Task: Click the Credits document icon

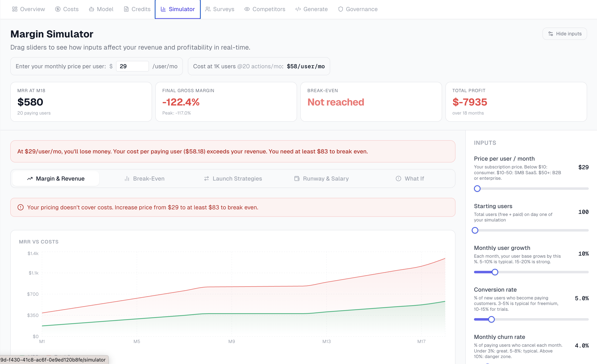Action: coord(126,9)
